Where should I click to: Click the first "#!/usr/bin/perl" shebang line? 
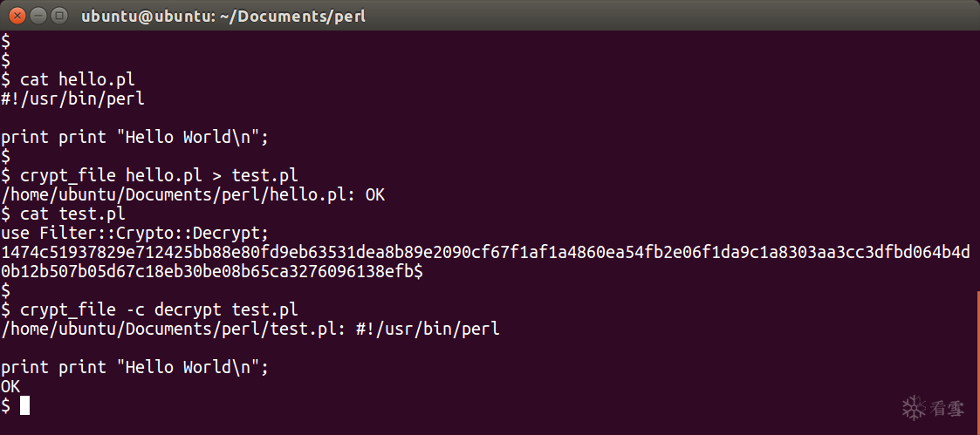pyautogui.click(x=72, y=99)
